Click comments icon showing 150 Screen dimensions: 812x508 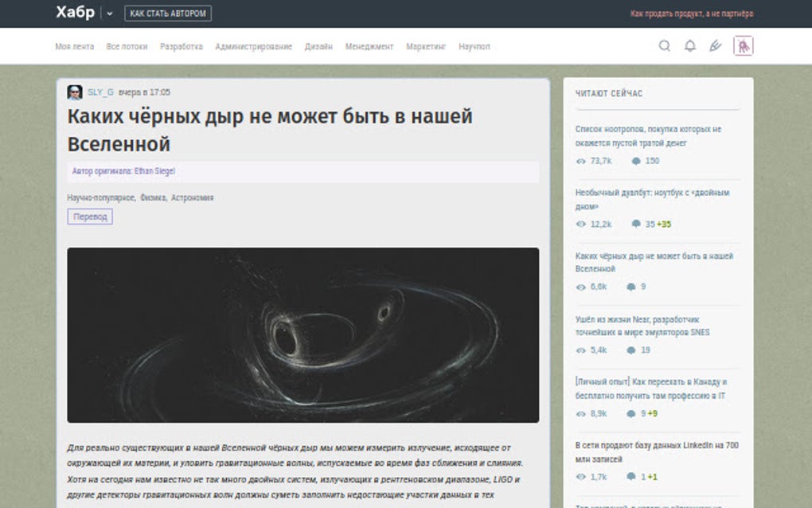[636, 161]
